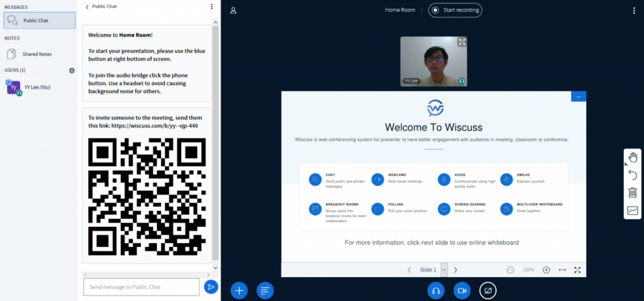Click the "Welcome To Wiscuss" heading
644x301 pixels.
point(434,127)
